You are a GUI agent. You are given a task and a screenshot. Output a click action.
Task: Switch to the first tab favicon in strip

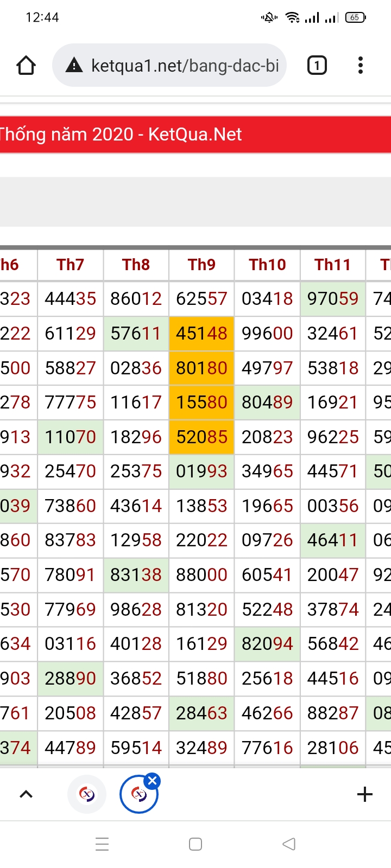[87, 795]
